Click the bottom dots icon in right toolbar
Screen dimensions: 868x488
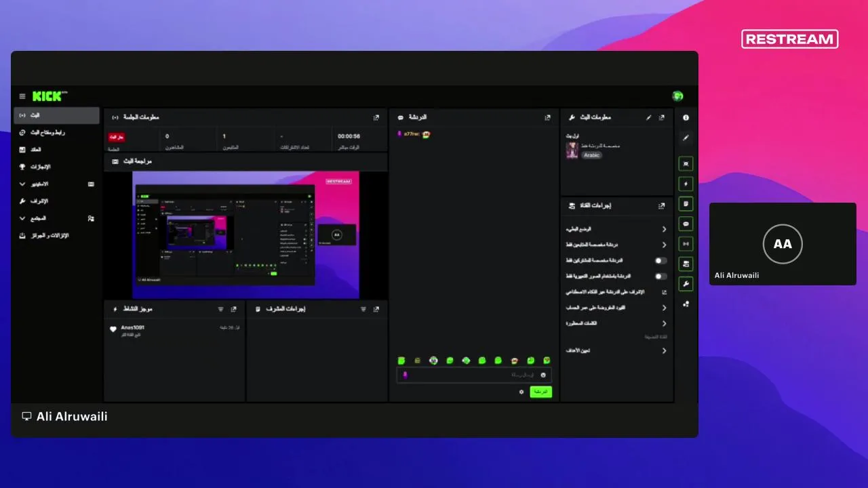686,304
